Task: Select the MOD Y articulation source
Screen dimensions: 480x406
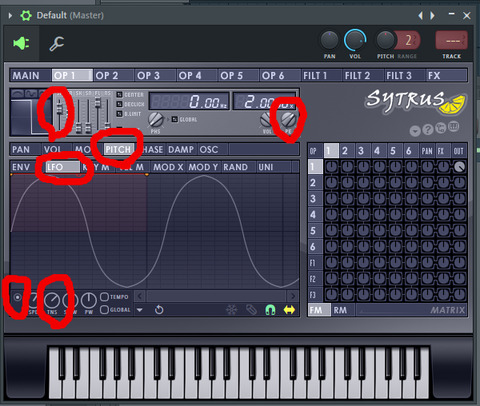Action: tap(204, 167)
